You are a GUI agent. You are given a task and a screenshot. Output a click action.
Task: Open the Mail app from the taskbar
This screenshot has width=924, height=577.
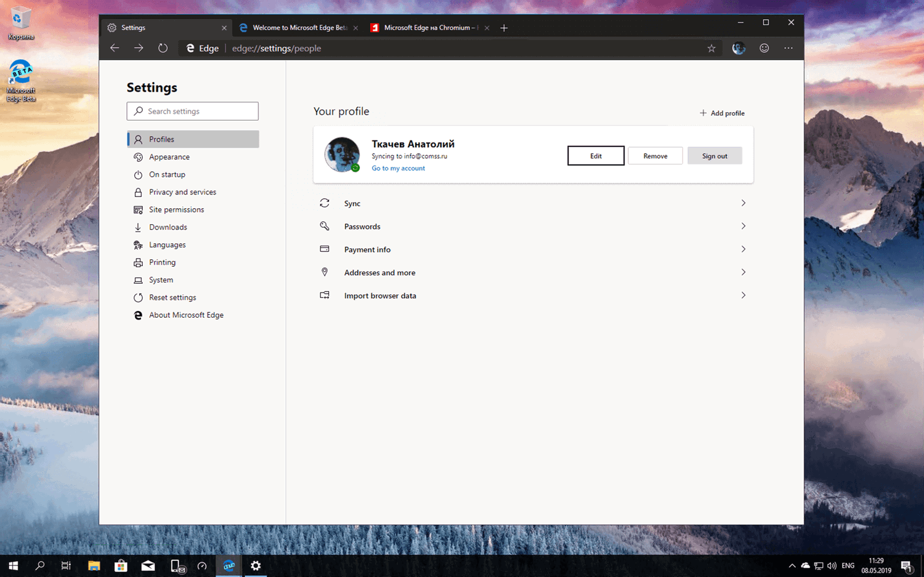[x=148, y=565]
